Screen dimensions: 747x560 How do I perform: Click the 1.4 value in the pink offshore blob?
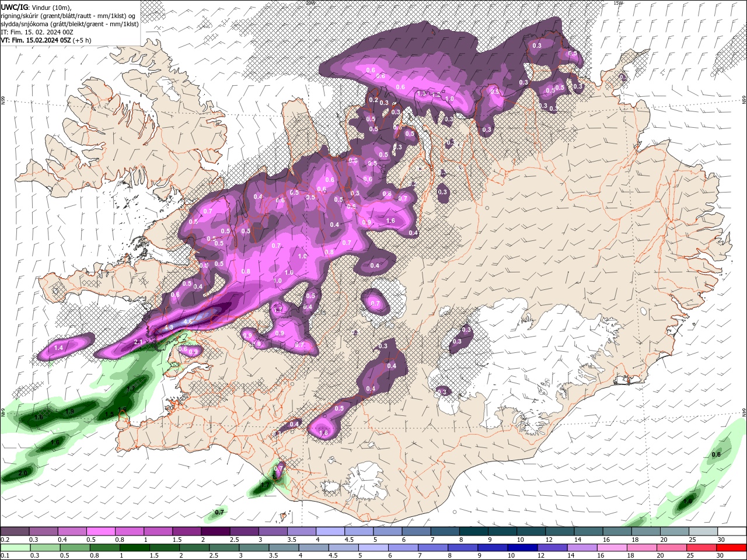(58, 348)
